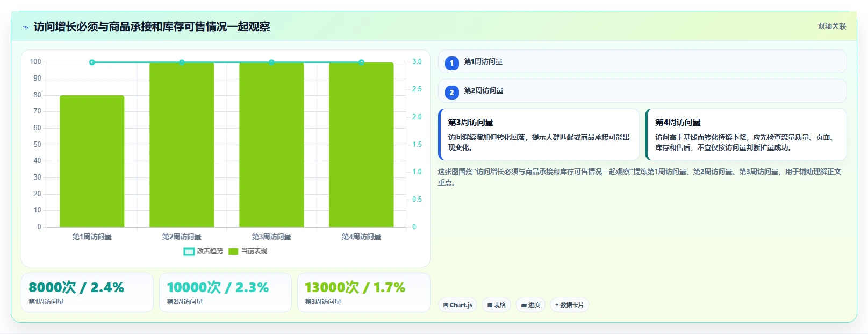868x334 pixels.
Task: Click the 第2周访问量 x-axis label
Action: [182, 237]
